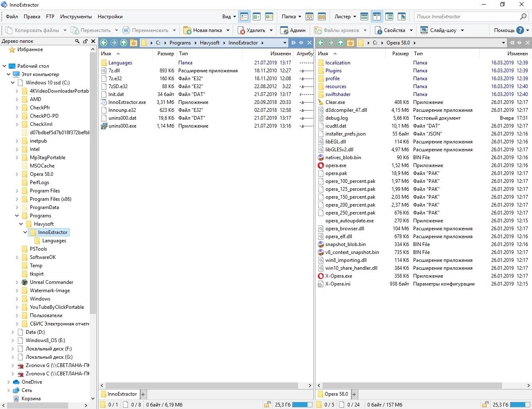
Task: Open favorites star in the right pane toolbar
Action: pos(350,42)
